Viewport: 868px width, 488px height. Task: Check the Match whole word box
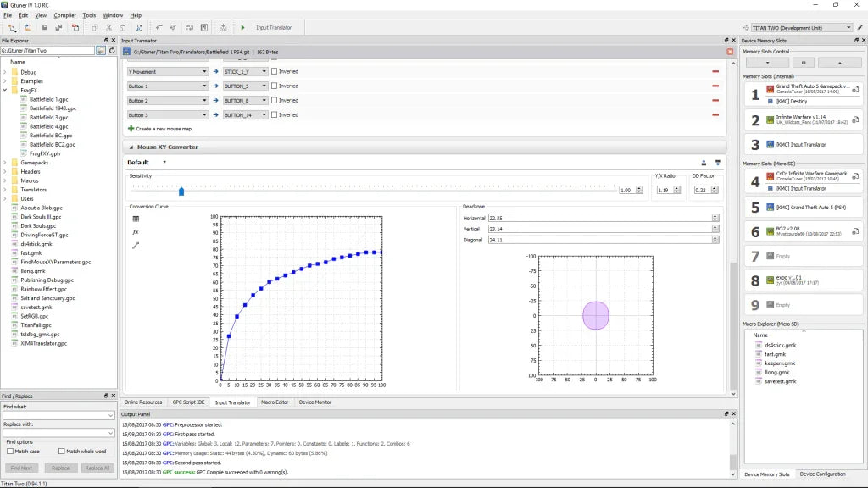pos(61,452)
